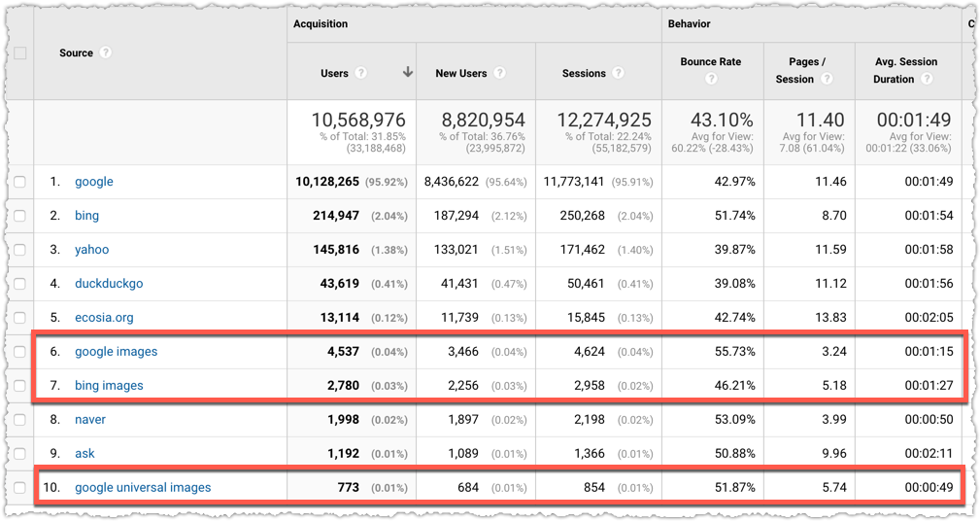Viewport: 980px width, 521px height.
Task: Click the Users sort descending arrow
Action: 408,72
